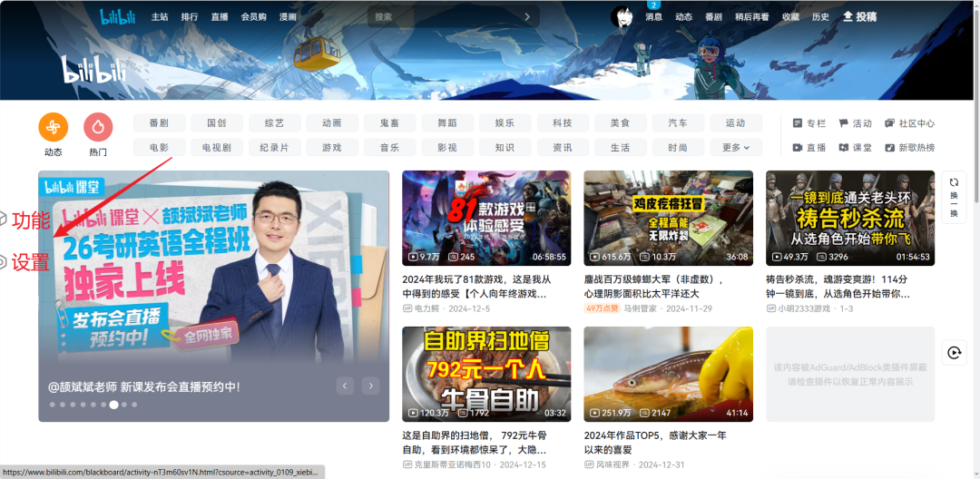Open 消息 messages with badge
The width and height of the screenshot is (980, 479).
click(653, 17)
